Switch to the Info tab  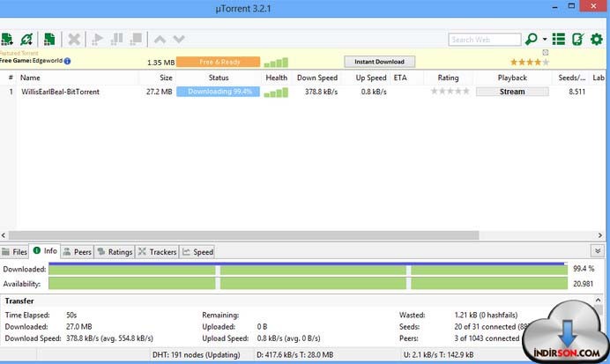pos(45,251)
